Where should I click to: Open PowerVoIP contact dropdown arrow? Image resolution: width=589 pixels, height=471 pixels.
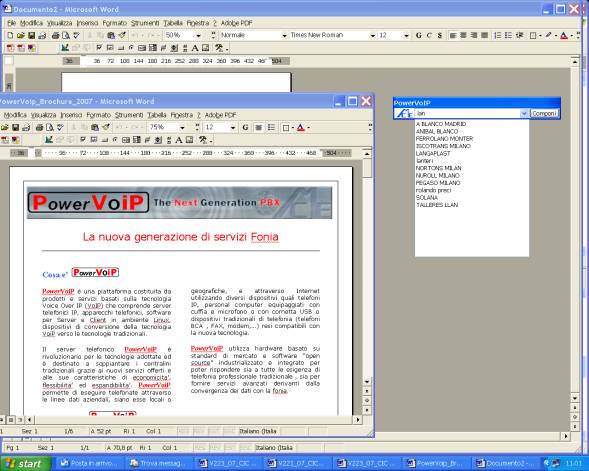pos(524,113)
